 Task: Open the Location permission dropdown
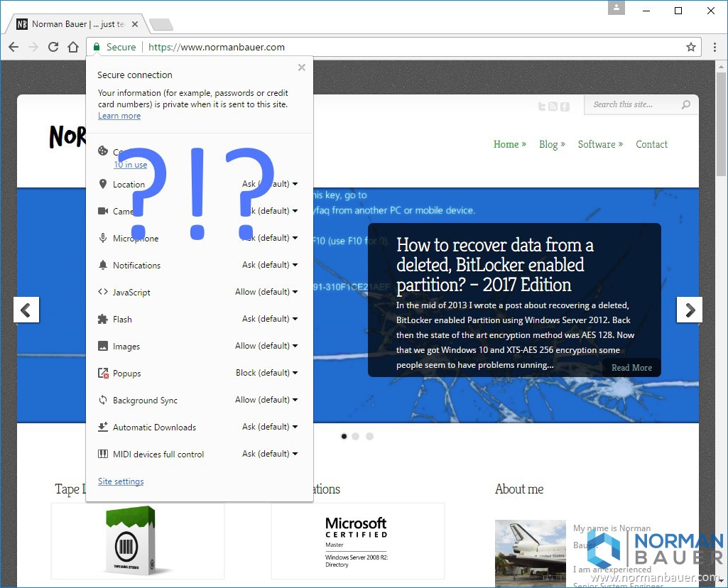(270, 184)
